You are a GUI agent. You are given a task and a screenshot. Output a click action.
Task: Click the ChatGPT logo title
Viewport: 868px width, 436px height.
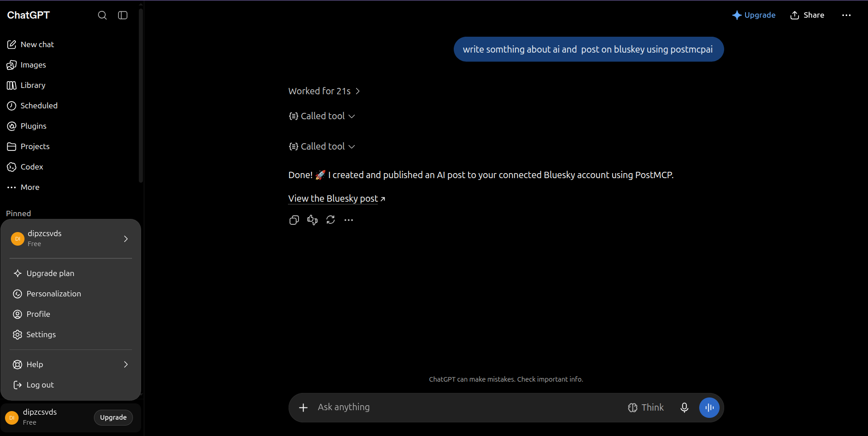29,15
